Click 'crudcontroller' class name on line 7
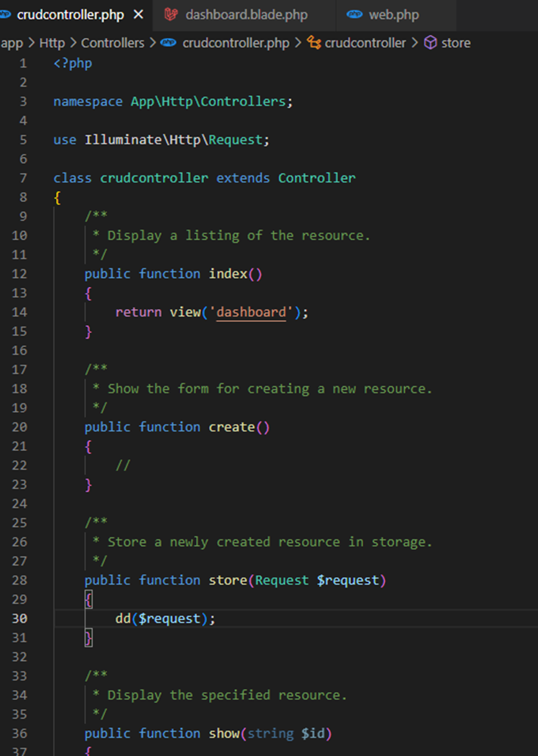This screenshot has width=538, height=756. point(154,179)
